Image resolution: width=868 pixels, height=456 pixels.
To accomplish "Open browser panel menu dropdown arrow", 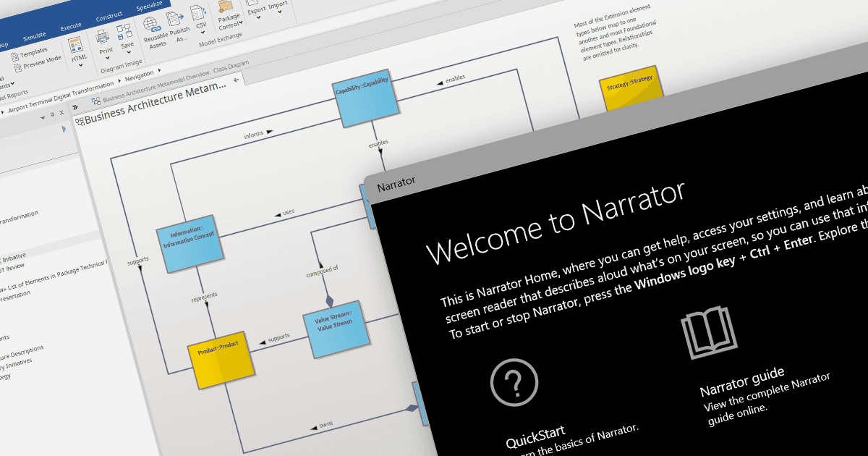I will (x=41, y=117).
